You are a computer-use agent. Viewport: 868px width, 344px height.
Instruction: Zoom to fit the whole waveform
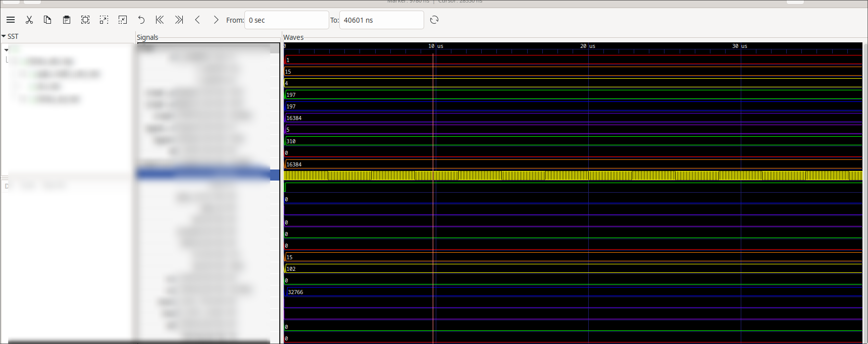click(x=85, y=20)
